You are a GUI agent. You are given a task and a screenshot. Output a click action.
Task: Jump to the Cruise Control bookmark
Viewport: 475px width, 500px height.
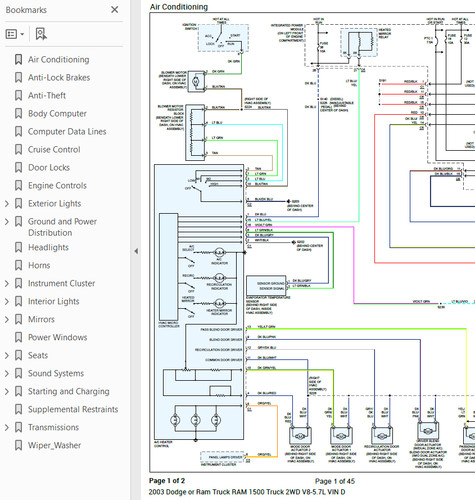pyautogui.click(x=54, y=150)
